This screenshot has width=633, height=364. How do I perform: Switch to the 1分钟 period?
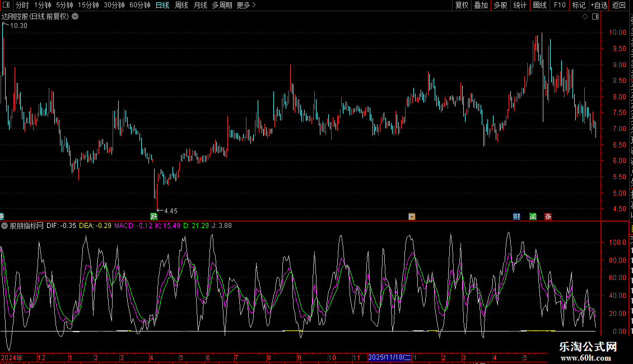[43, 5]
